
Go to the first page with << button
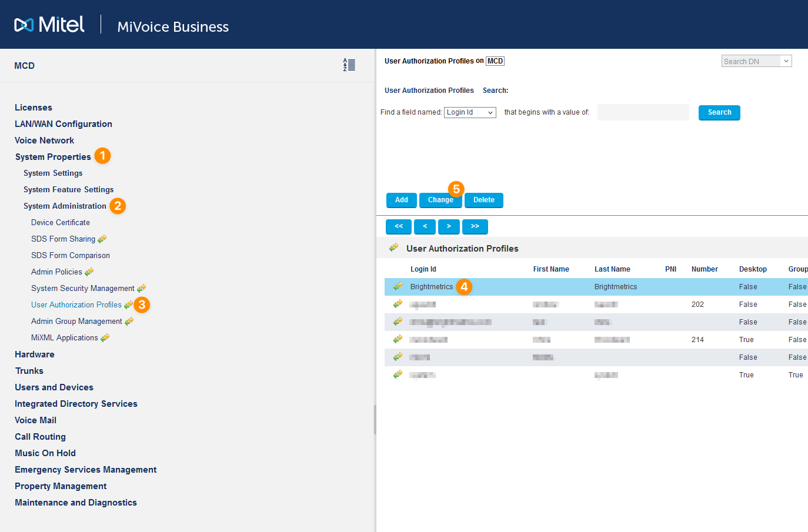(399, 226)
